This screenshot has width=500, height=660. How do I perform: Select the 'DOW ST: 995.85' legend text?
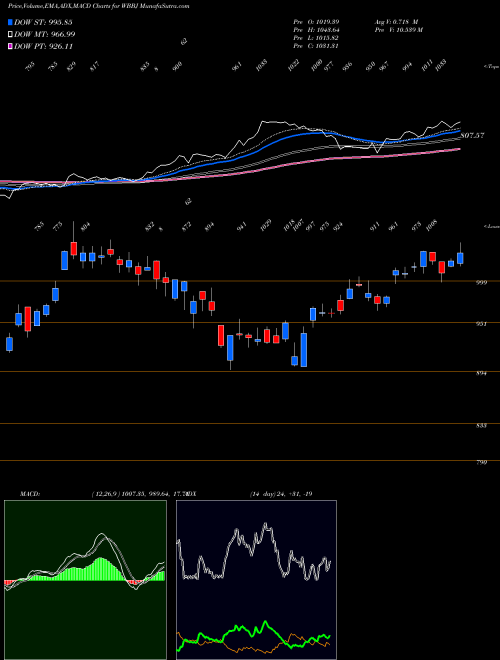[43, 22]
